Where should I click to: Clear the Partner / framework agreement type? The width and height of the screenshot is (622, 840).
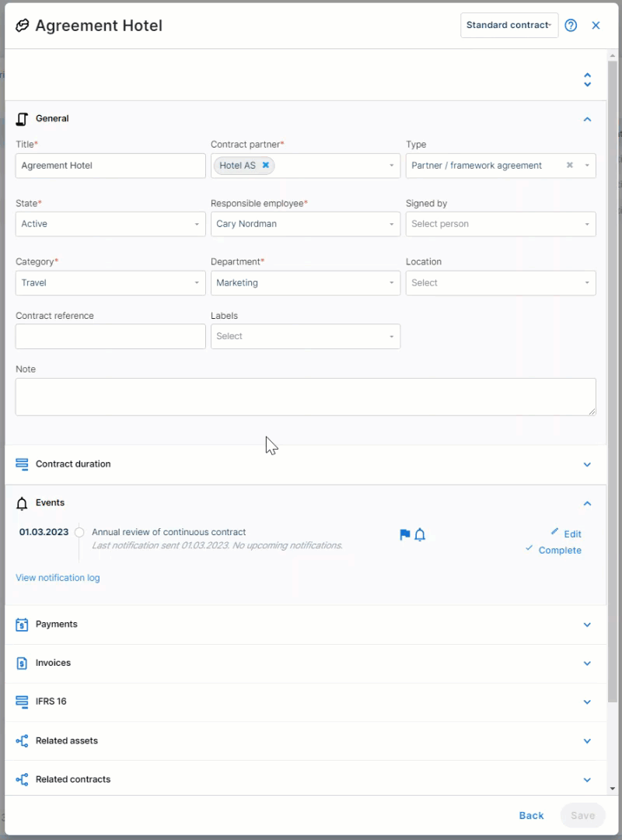(x=569, y=165)
